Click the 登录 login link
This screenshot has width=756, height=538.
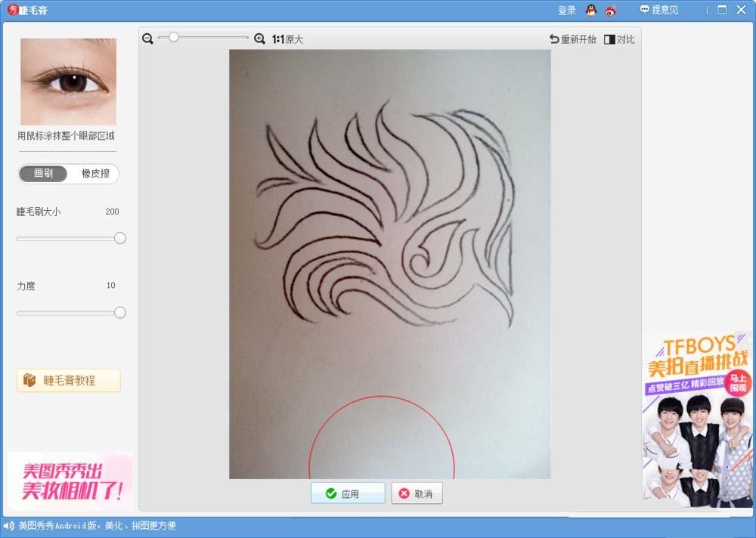click(565, 10)
